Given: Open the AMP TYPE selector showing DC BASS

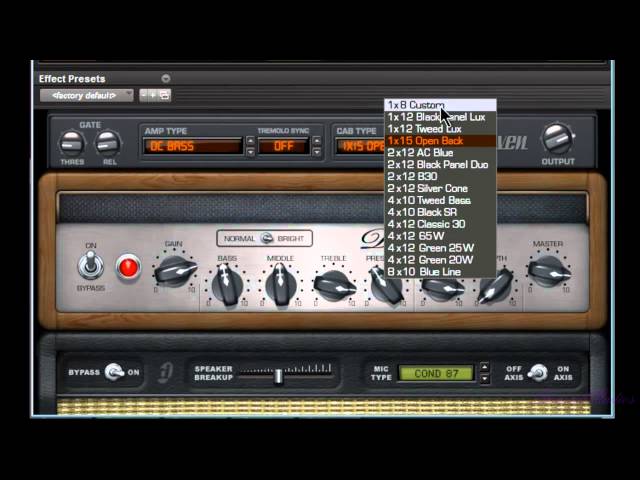Looking at the screenshot, I should pyautogui.click(x=193, y=146).
